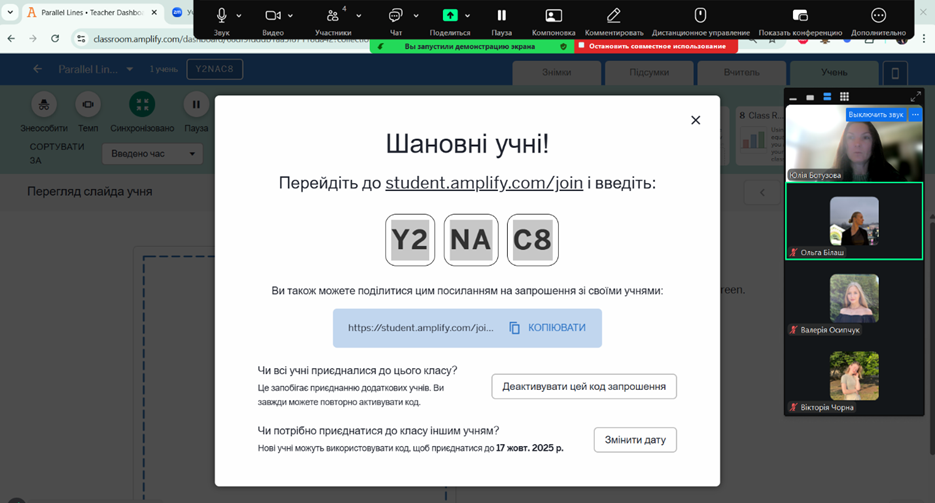Pause screen sharing with Пауза button
Viewport: 935px width, 503px height.
(501, 15)
